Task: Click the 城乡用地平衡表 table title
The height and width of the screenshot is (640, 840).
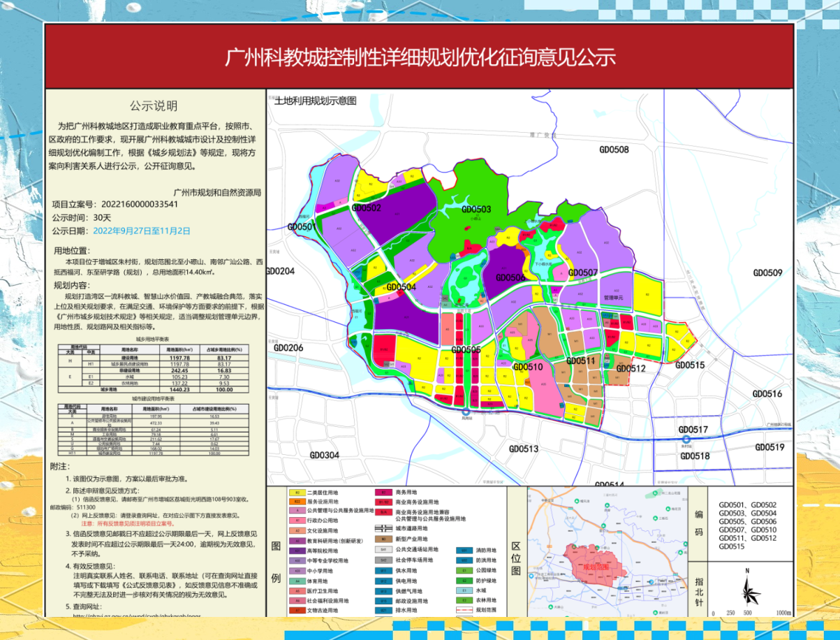Action: pos(152,339)
